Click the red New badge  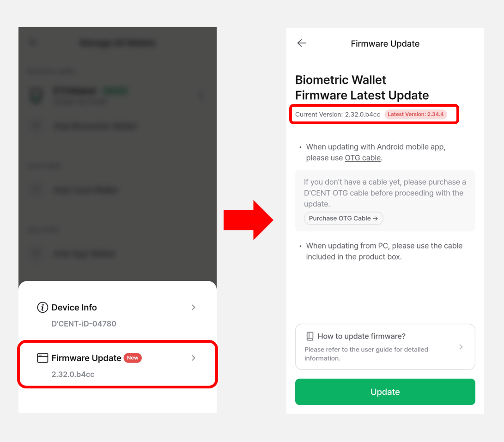(133, 358)
